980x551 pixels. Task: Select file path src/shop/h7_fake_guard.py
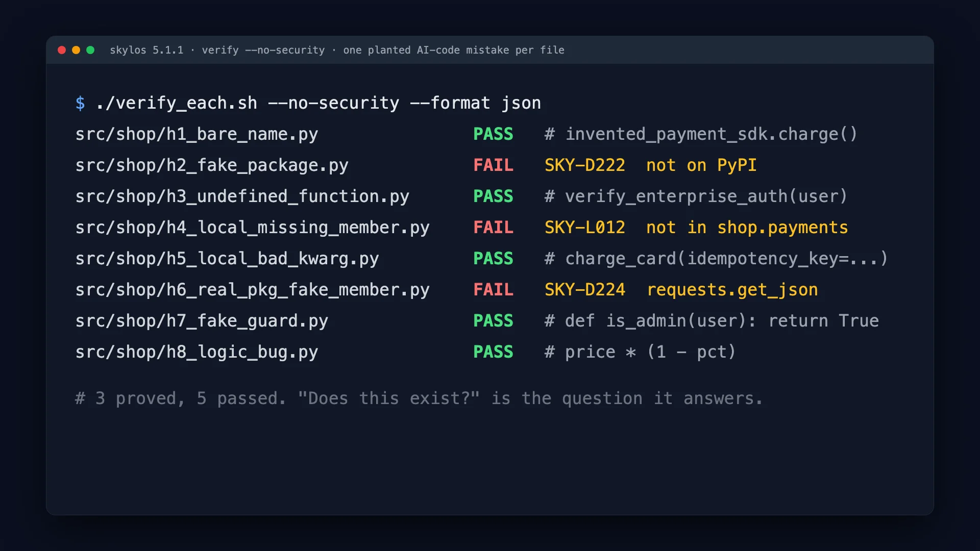[x=202, y=321]
